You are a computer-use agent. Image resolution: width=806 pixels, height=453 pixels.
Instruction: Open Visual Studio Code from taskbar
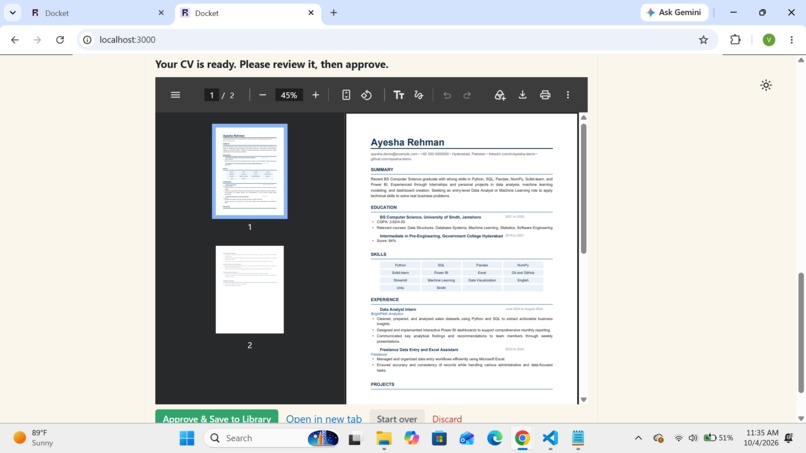point(550,438)
